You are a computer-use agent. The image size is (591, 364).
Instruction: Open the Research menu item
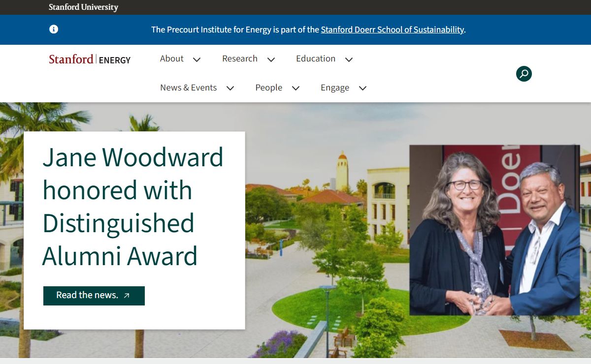pos(240,59)
